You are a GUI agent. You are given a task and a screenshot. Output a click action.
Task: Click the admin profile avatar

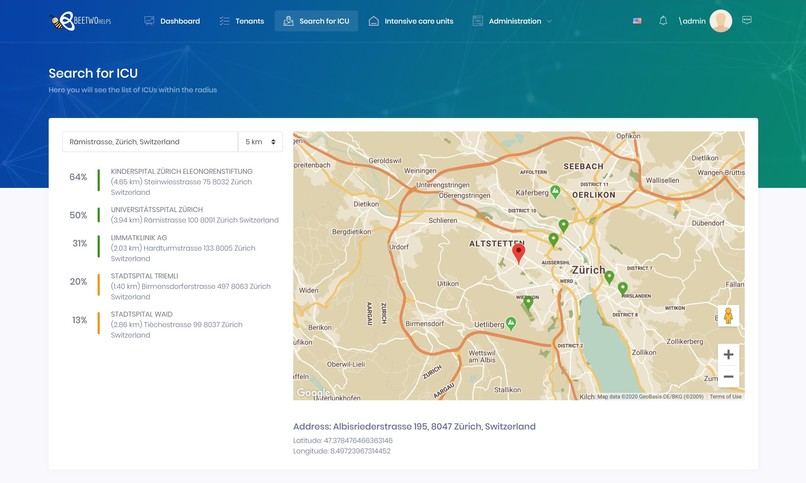coord(721,21)
